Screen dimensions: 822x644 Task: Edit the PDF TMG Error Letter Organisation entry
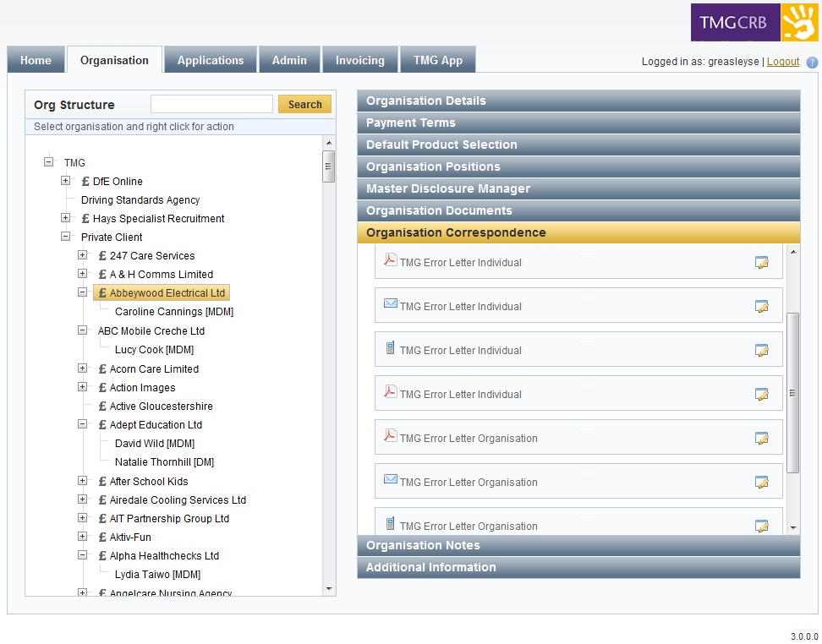(761, 439)
